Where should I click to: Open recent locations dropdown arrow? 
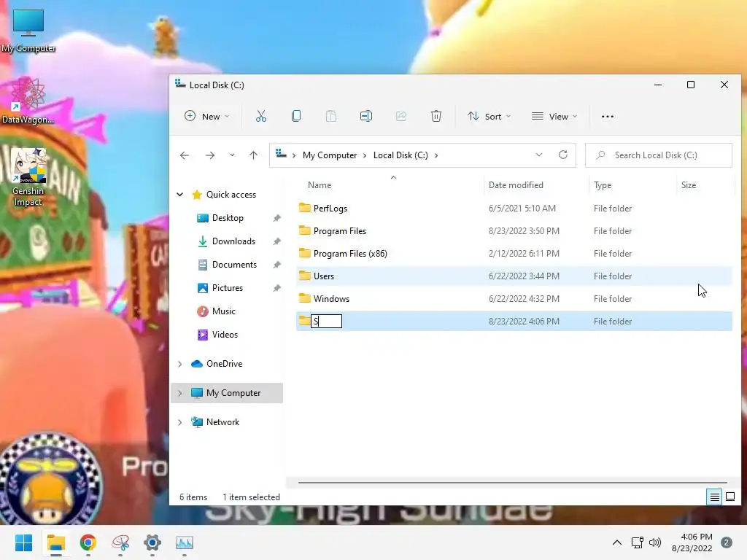tap(232, 155)
